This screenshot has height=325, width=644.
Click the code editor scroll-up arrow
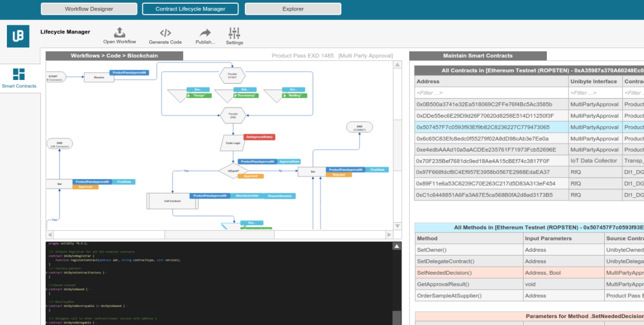pos(397,246)
